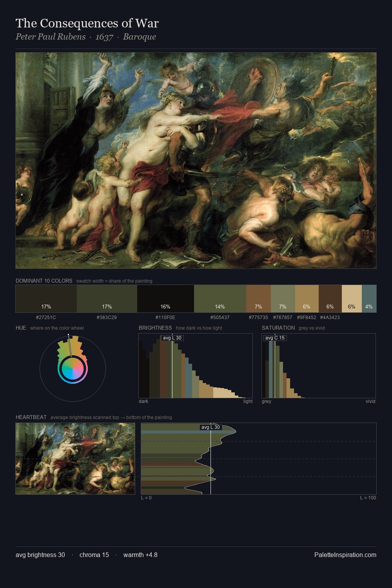The height and width of the screenshot is (588, 392).
Task: Click the hex code text #383C29
Action: (x=107, y=318)
